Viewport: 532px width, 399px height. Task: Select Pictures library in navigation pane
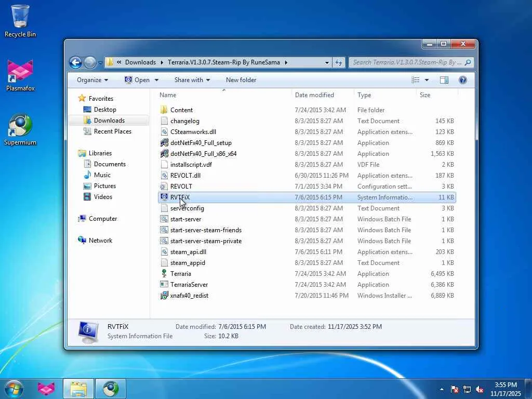[105, 185]
